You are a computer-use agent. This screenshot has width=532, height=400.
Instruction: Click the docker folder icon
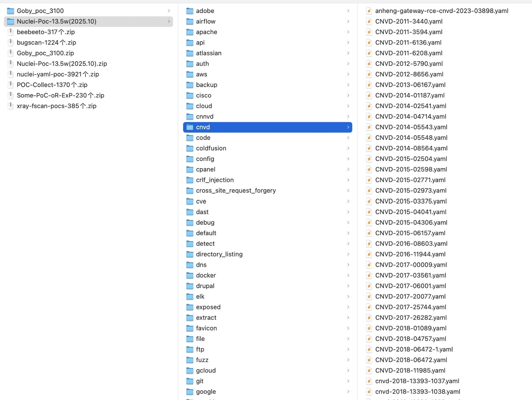[x=190, y=275]
